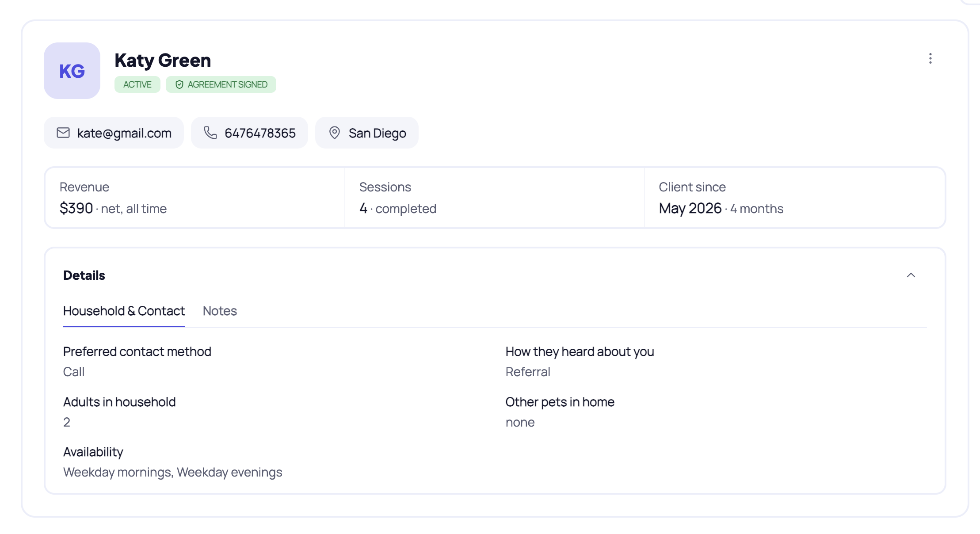Viewport: 980px width, 534px height.
Task: Click the Other pets in home label
Action: 560,402
